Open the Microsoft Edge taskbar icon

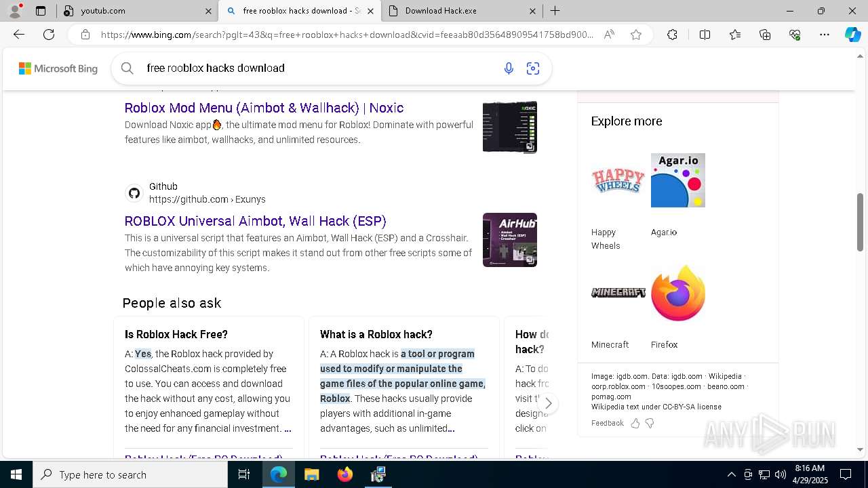(x=279, y=474)
